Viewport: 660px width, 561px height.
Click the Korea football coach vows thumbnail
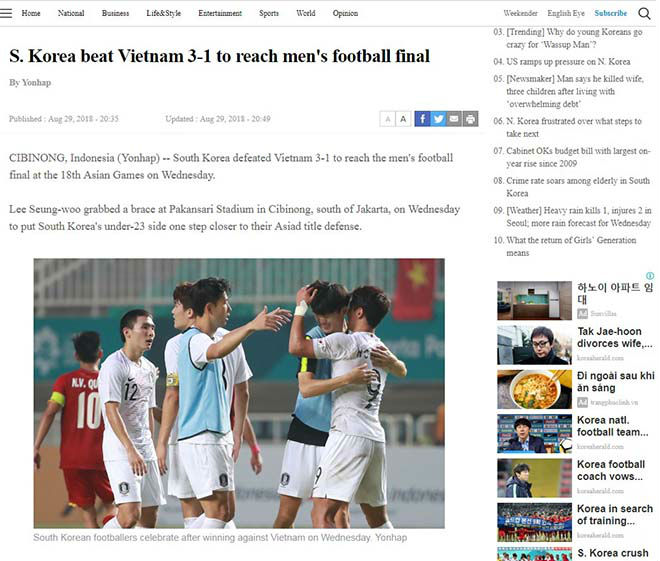(x=534, y=478)
